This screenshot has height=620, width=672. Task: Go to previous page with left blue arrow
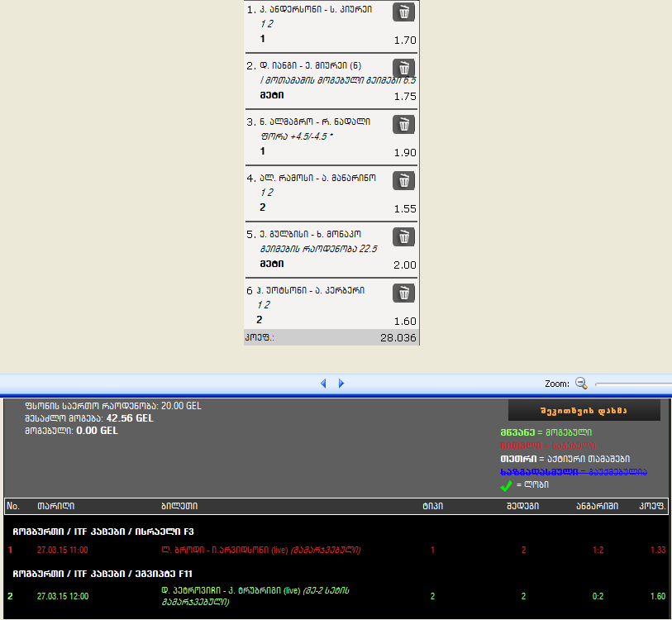323,384
